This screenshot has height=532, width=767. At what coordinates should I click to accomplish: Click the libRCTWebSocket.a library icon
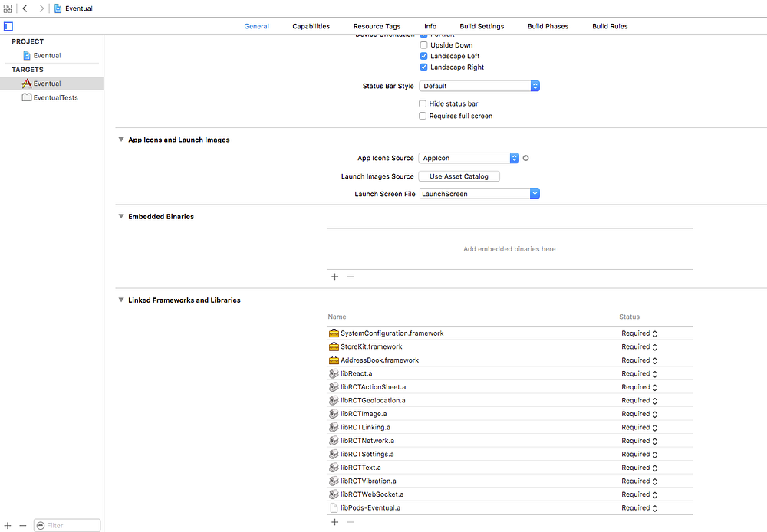click(x=334, y=495)
